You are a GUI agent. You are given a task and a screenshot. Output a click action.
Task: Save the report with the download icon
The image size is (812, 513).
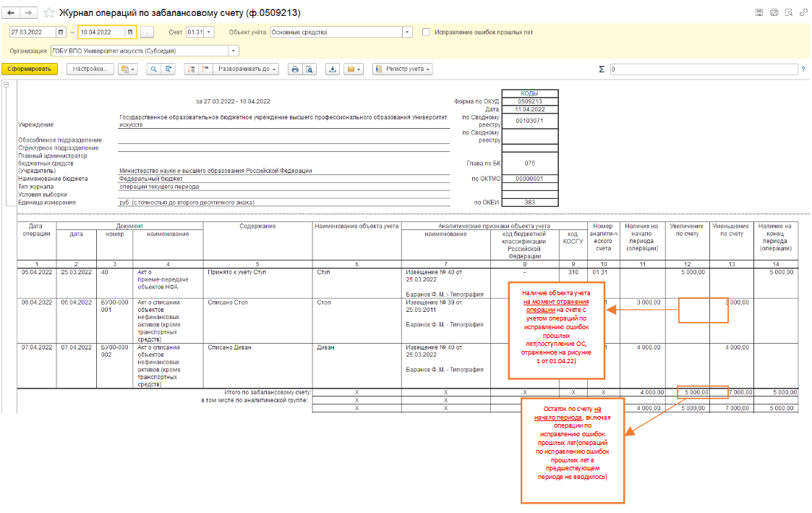pyautogui.click(x=333, y=69)
